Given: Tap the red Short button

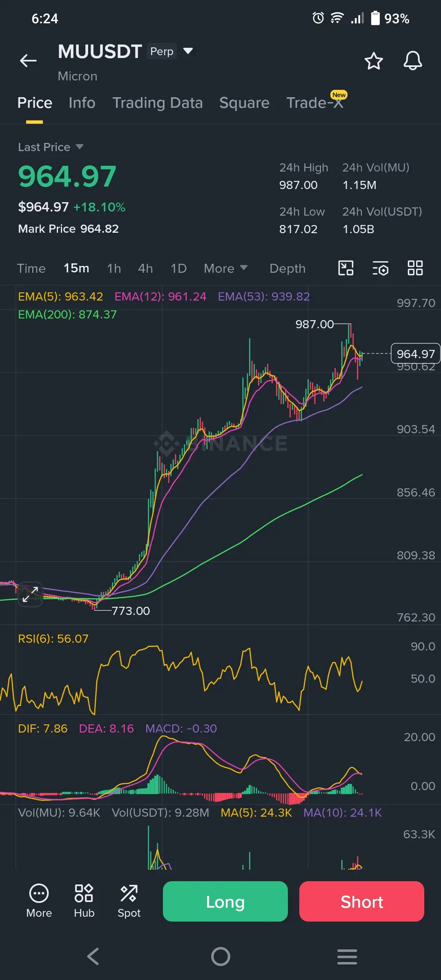Looking at the screenshot, I should point(362,901).
